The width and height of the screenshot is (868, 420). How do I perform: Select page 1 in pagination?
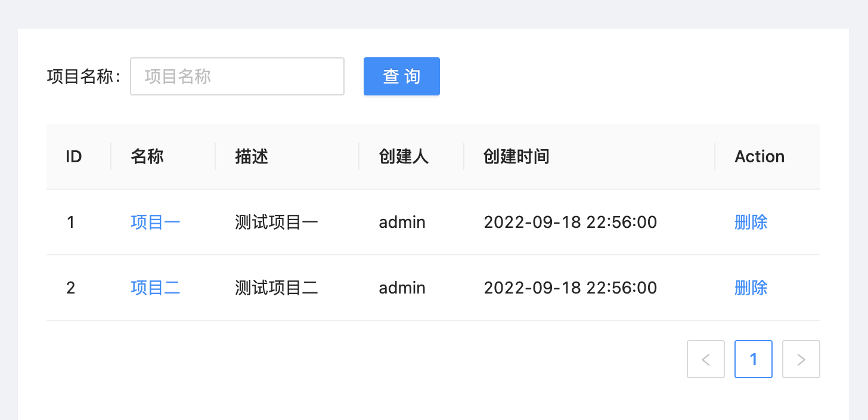[x=754, y=359]
